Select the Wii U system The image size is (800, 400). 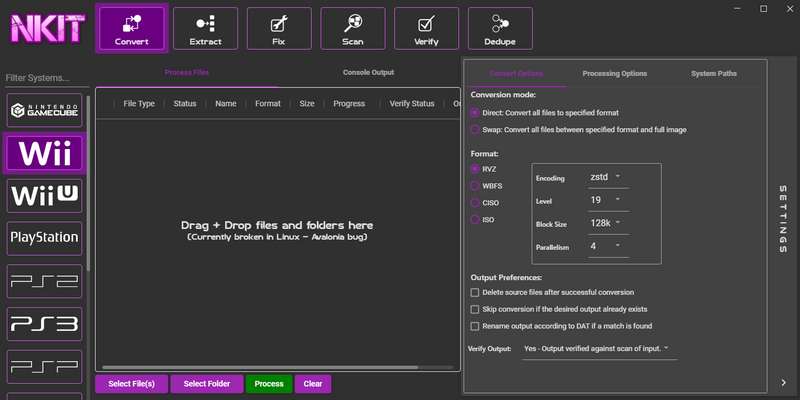tap(44, 195)
